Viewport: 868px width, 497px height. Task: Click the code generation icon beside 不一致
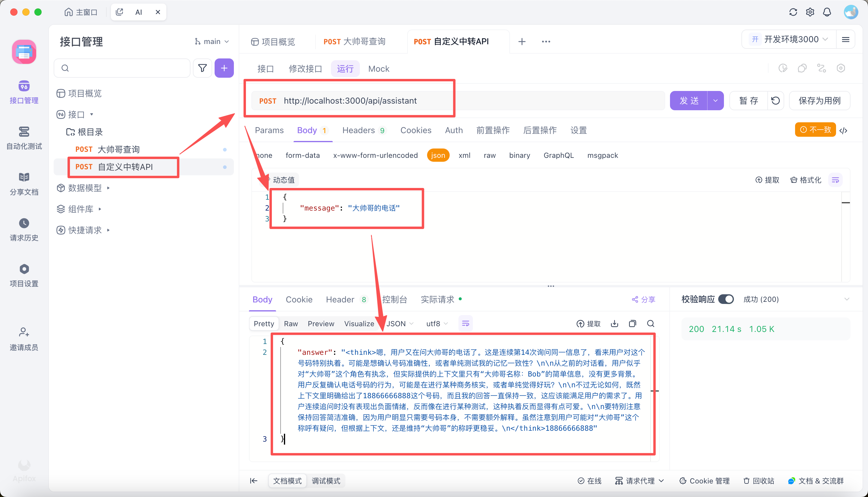[x=843, y=130]
